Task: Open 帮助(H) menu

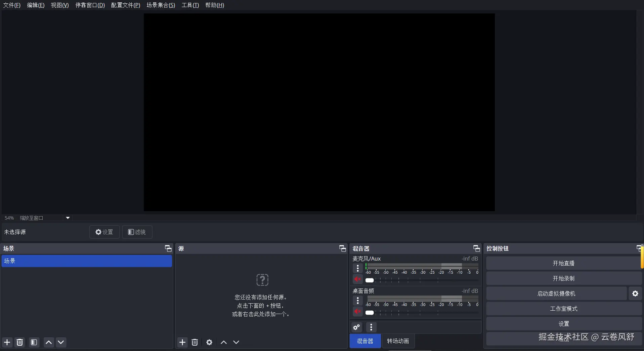Action: point(215,5)
